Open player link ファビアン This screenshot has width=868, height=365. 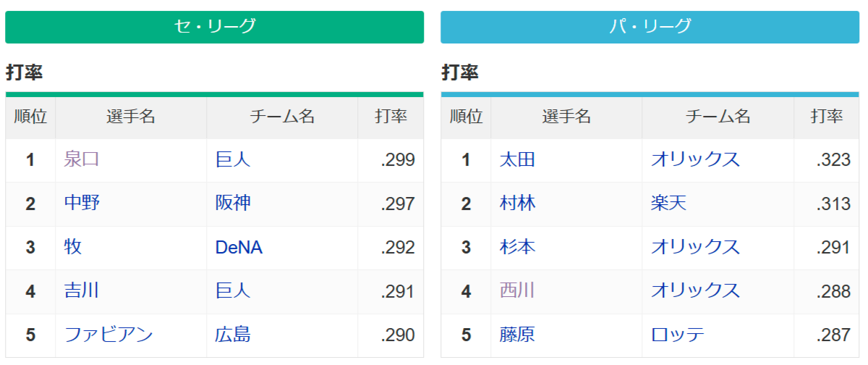(109, 335)
